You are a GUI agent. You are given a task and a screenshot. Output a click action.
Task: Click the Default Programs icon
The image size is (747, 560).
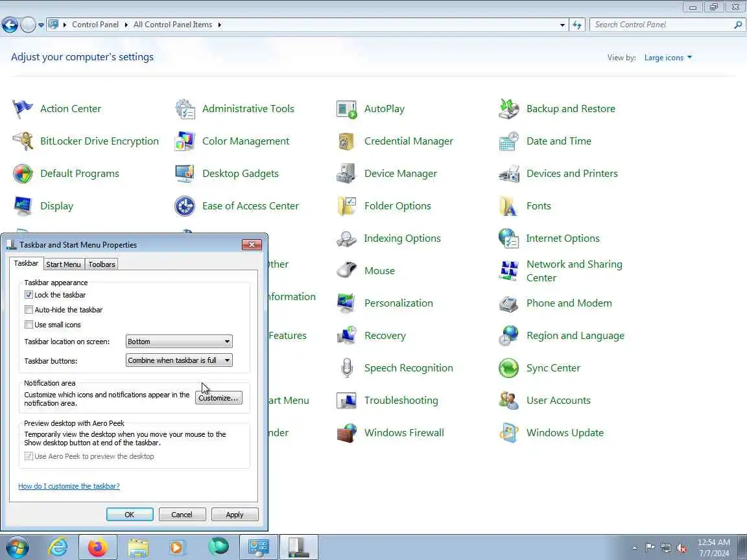click(23, 174)
